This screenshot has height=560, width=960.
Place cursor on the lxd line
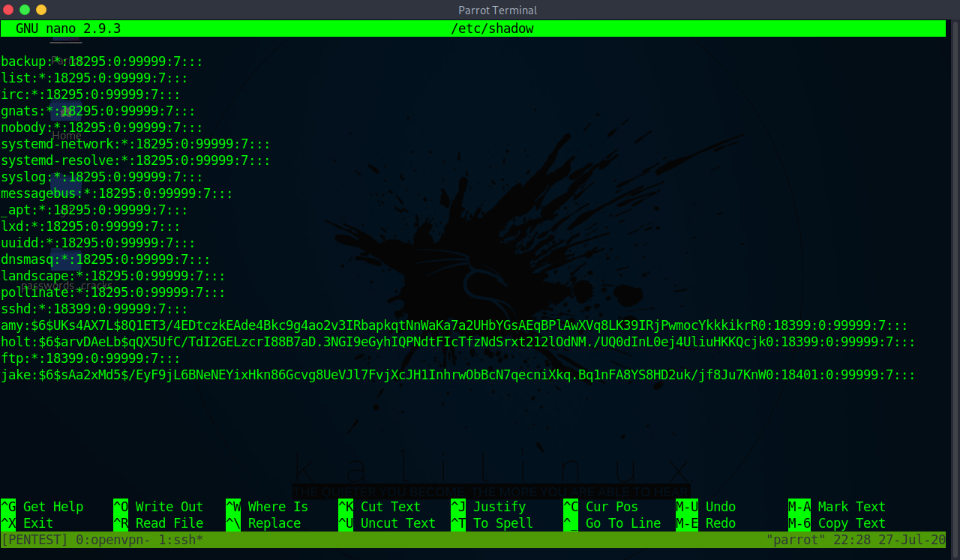(91, 226)
